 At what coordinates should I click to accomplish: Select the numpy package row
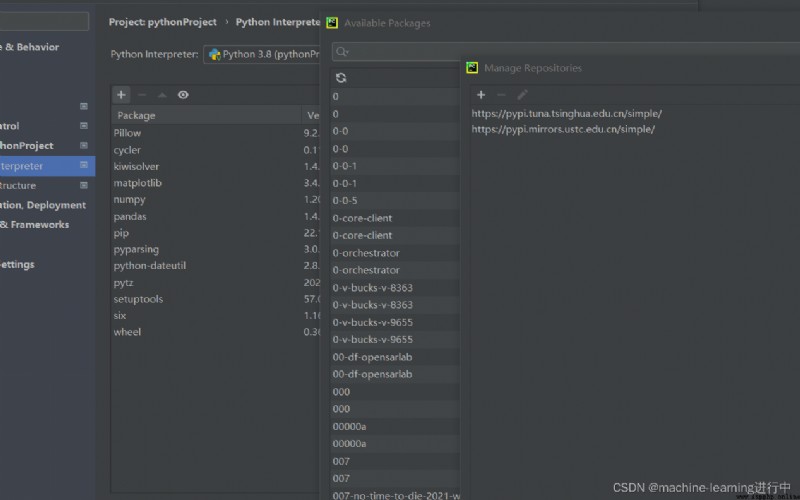[216, 199]
